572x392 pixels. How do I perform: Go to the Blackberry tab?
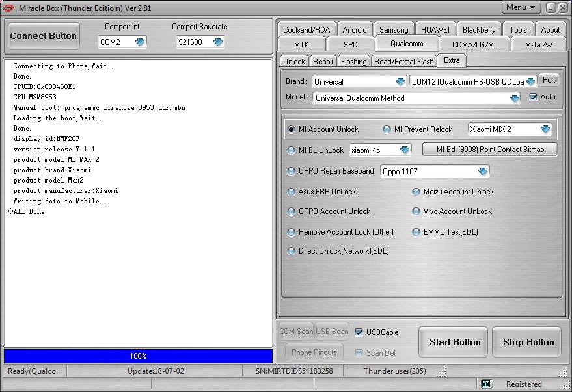[479, 29]
